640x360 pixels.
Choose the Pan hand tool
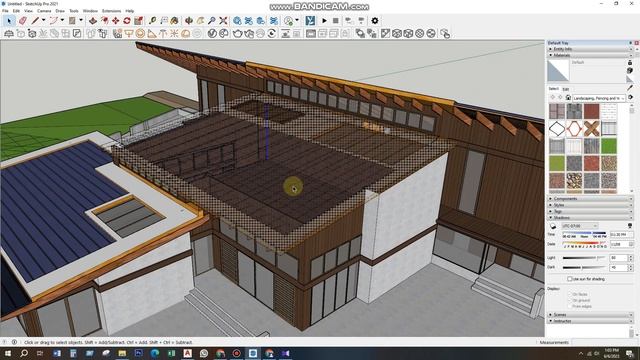tap(200, 20)
